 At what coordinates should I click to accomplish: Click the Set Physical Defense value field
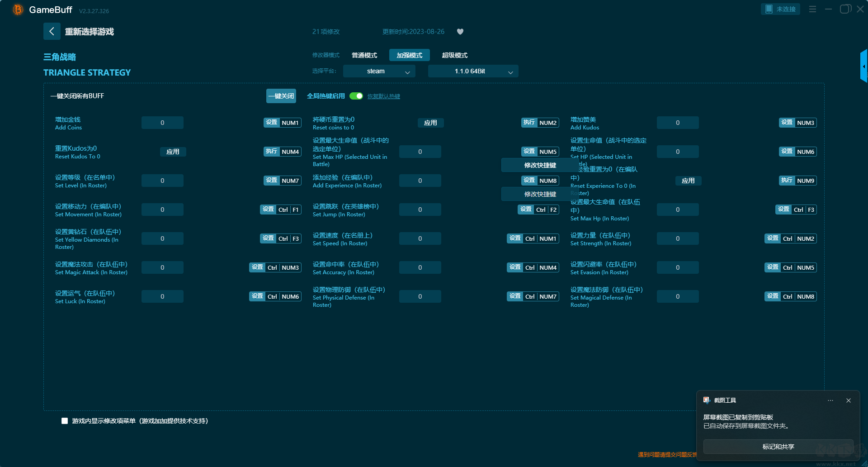420,296
